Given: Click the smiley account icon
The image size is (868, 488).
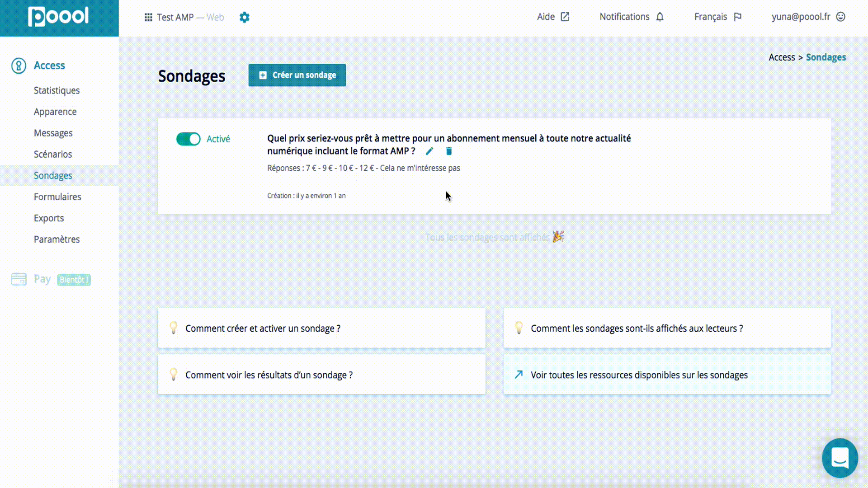Looking at the screenshot, I should pos(841,17).
